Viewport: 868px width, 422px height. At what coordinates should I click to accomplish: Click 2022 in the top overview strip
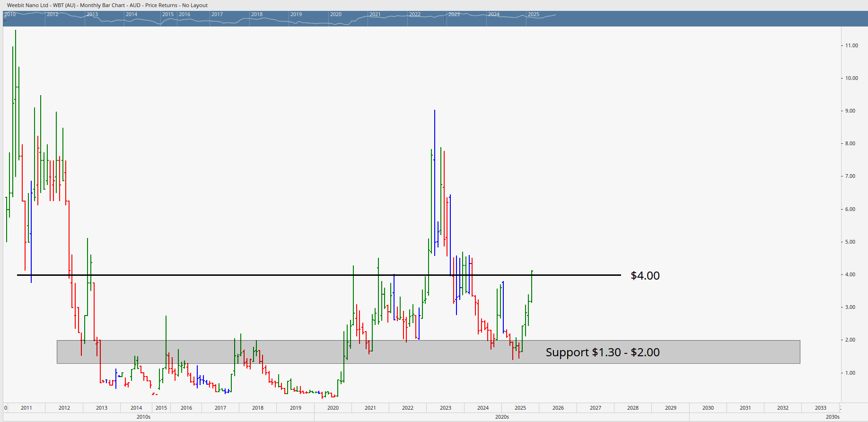pos(415,14)
